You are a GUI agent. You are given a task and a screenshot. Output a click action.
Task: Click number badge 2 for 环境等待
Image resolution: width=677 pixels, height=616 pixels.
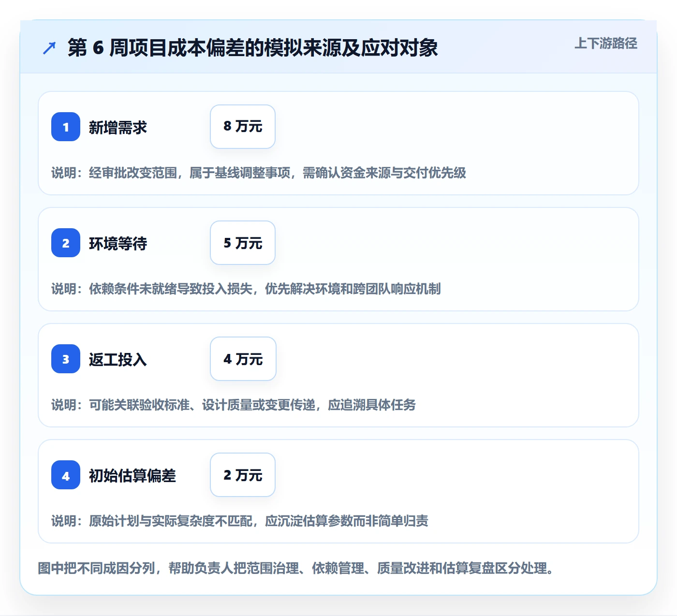pyautogui.click(x=66, y=243)
